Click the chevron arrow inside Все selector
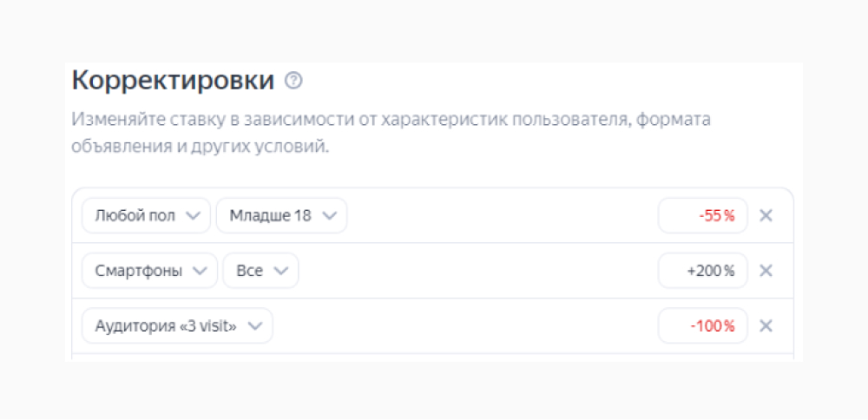The width and height of the screenshot is (868, 420). tap(280, 272)
